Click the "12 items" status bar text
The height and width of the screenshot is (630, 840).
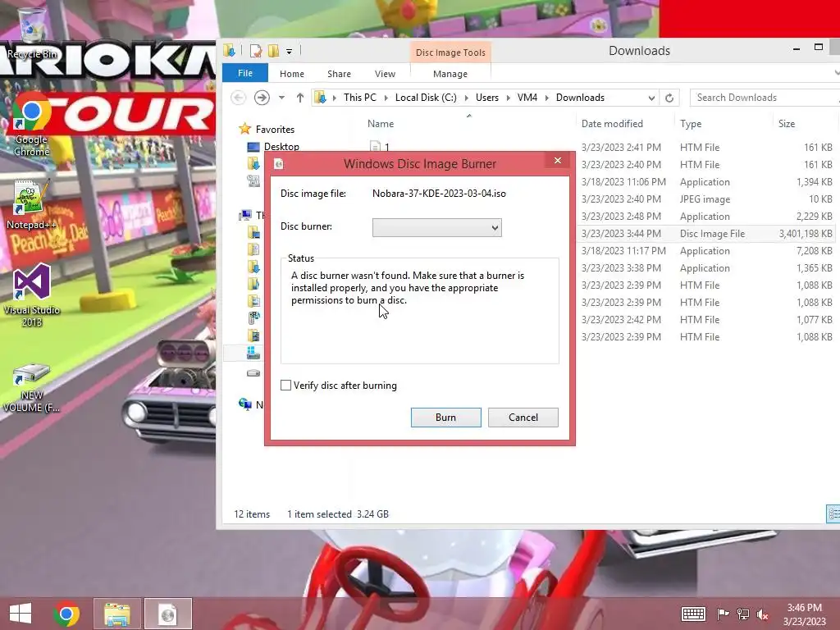tap(252, 514)
